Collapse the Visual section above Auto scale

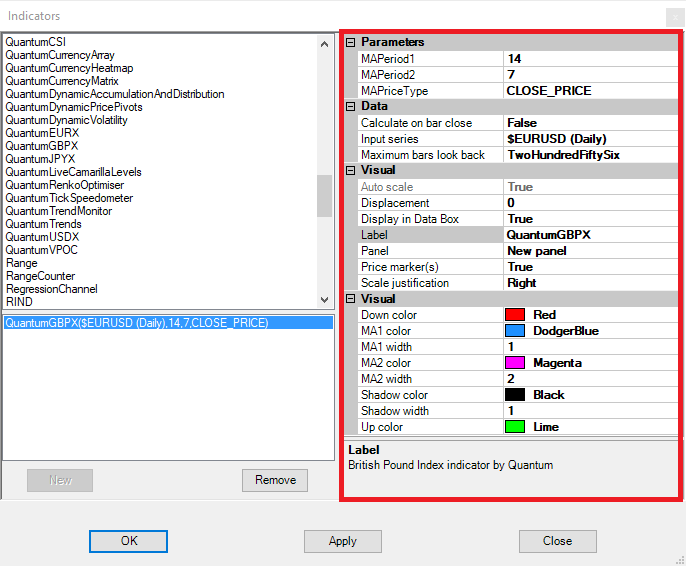(350, 171)
